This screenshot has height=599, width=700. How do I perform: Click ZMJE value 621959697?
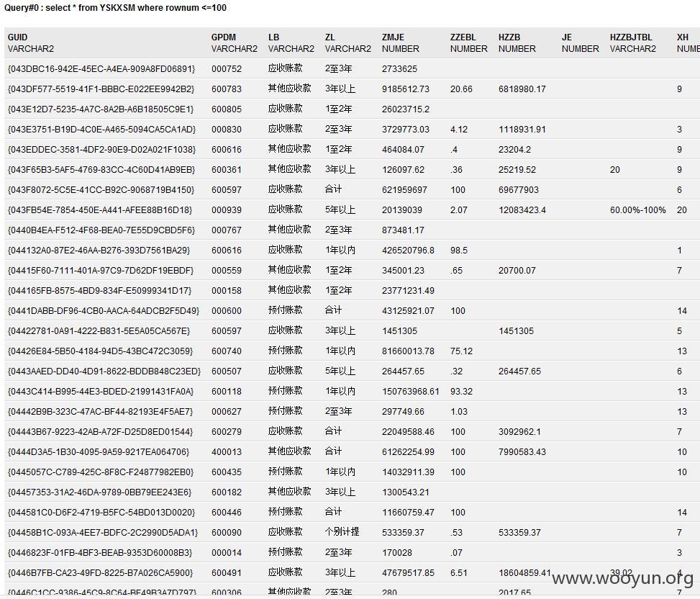(x=404, y=190)
